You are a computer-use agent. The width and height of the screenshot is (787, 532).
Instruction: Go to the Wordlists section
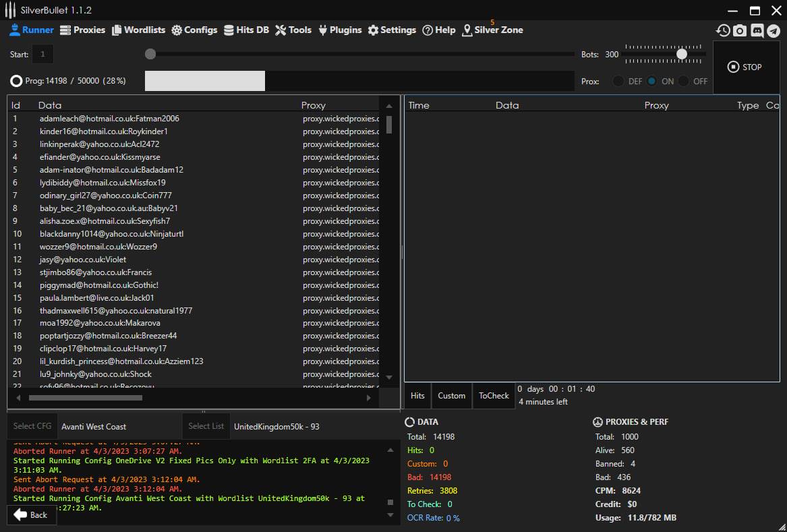click(138, 30)
